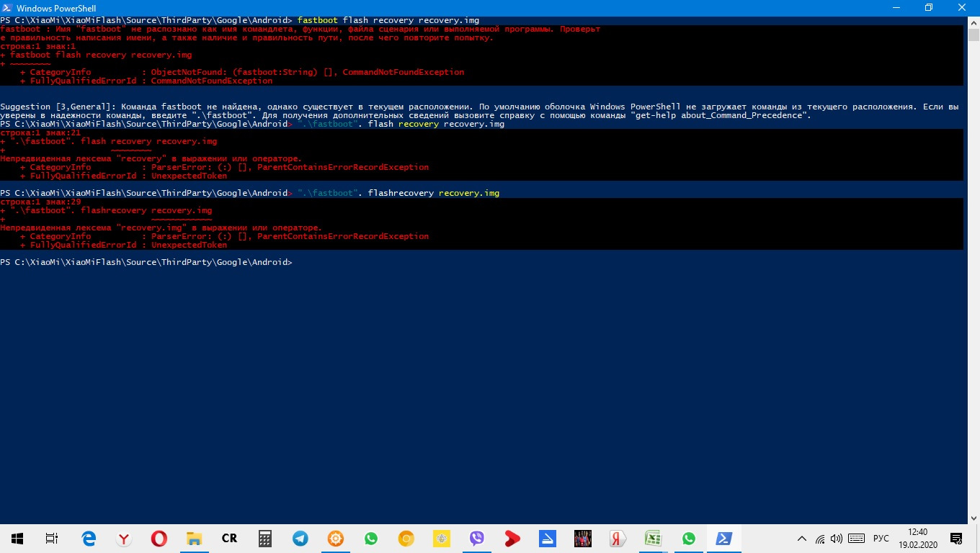The width and height of the screenshot is (980, 553).
Task: Open the touch keyboard from the tray
Action: point(857,539)
